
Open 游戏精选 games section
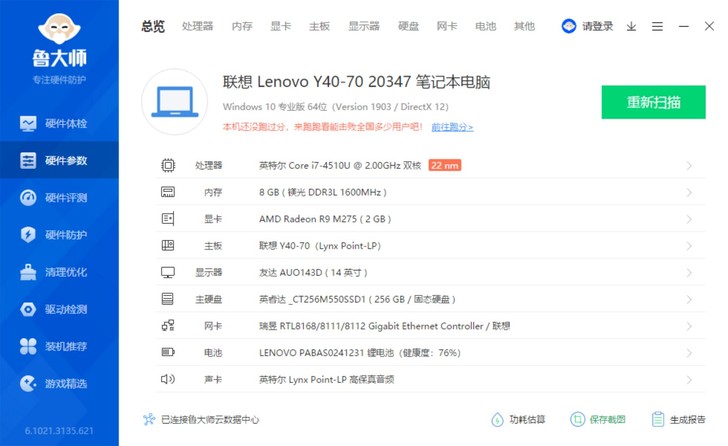pyautogui.click(x=59, y=383)
